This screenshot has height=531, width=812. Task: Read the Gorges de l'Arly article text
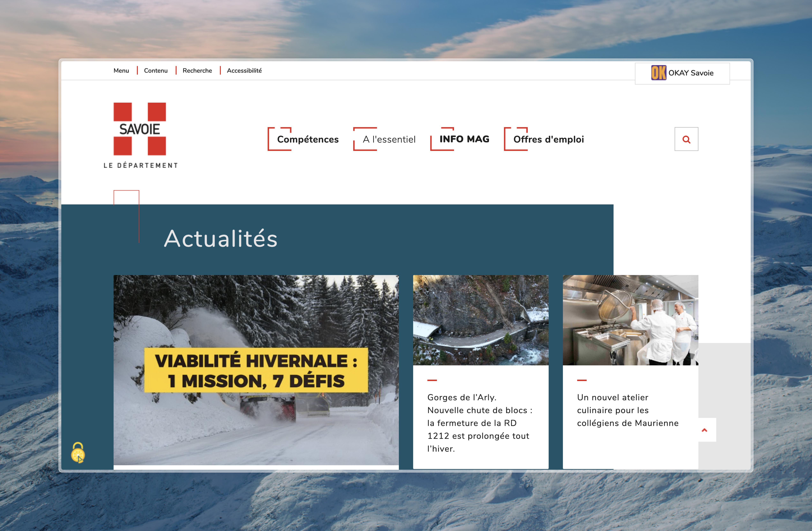479,423
